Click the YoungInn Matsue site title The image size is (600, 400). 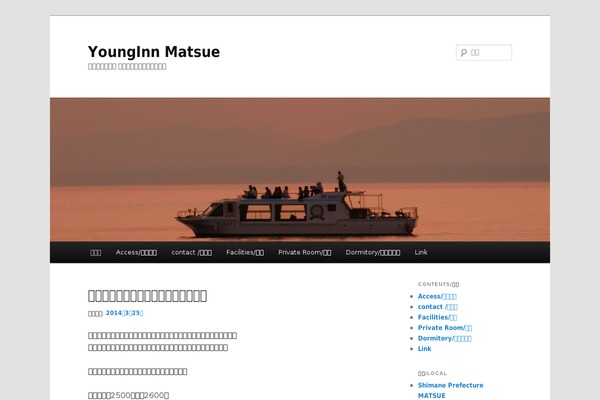[154, 52]
